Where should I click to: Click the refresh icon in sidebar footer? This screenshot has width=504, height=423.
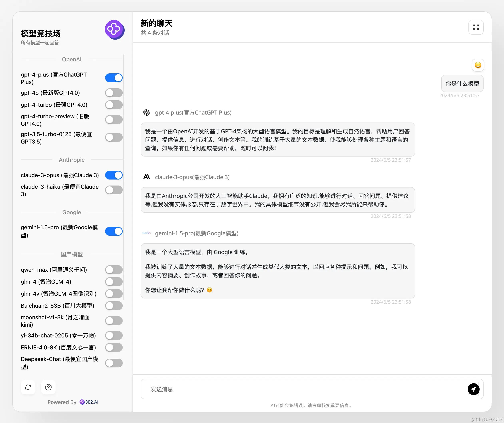[x=28, y=387]
